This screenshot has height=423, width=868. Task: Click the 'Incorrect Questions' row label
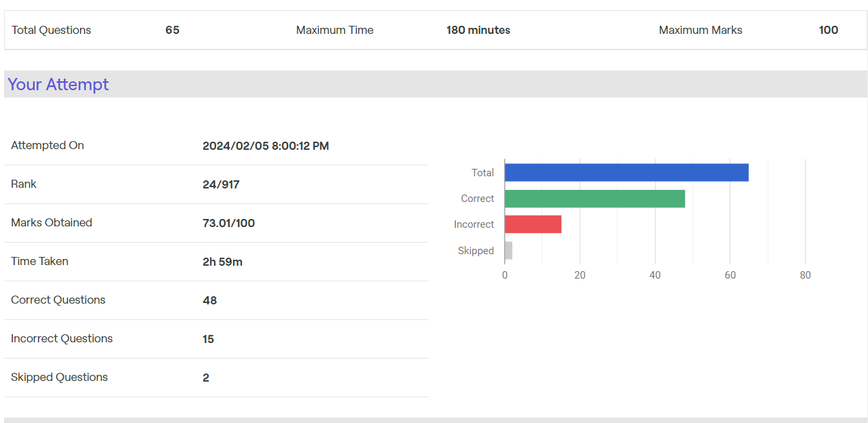(x=62, y=339)
